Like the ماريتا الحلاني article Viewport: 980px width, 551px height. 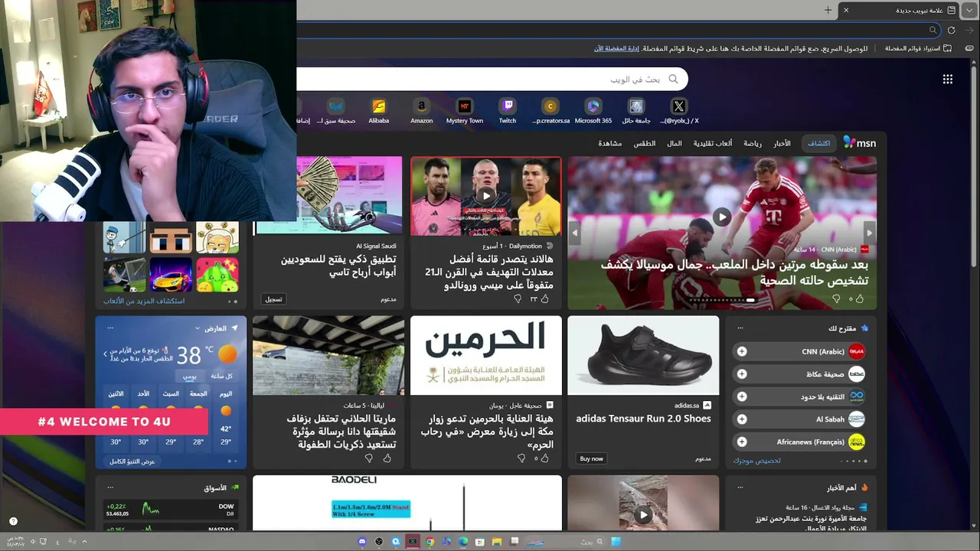tap(387, 458)
